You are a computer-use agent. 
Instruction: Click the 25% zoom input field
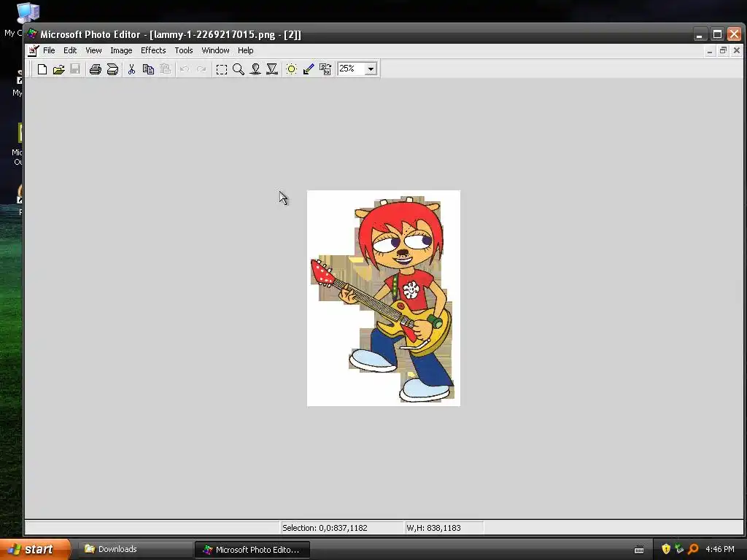pos(351,69)
